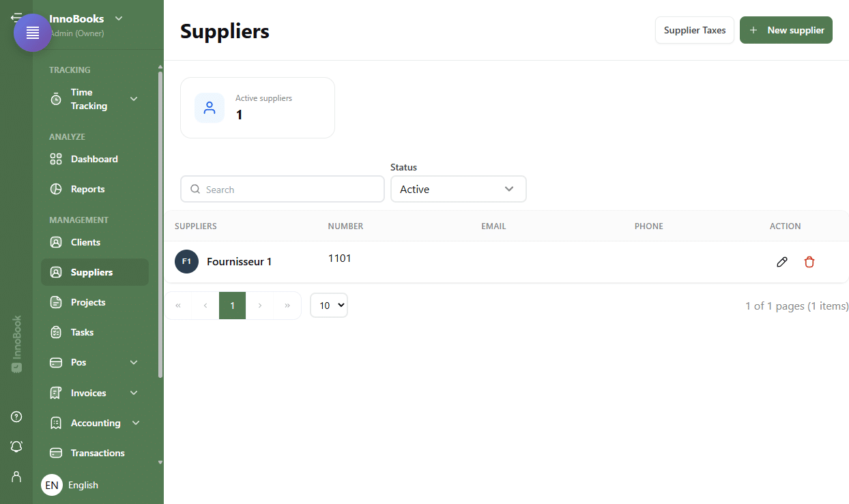This screenshot has height=504, width=849.
Task: Go to first page pagination button
Action: 178,306
